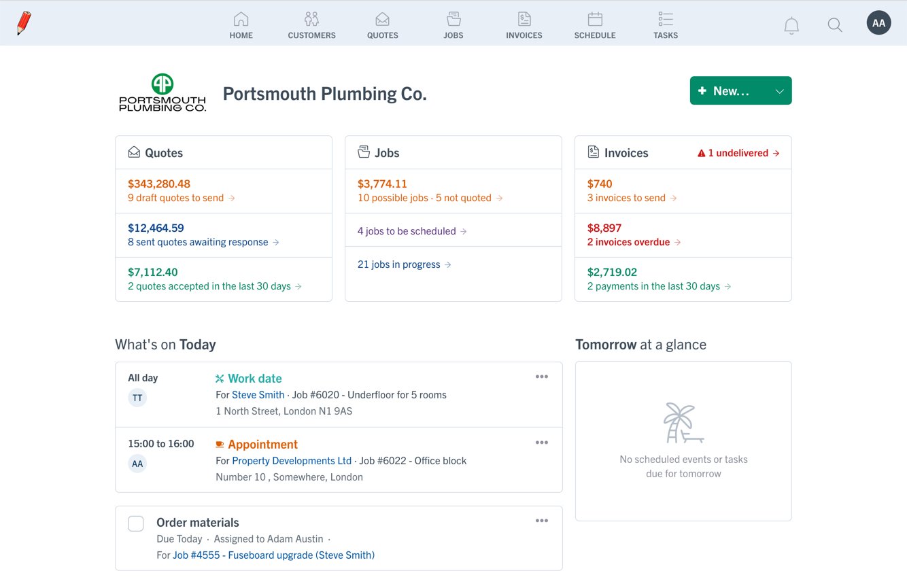Click the red pencil app logo
Screen dimensions: 907x588
click(x=24, y=22)
